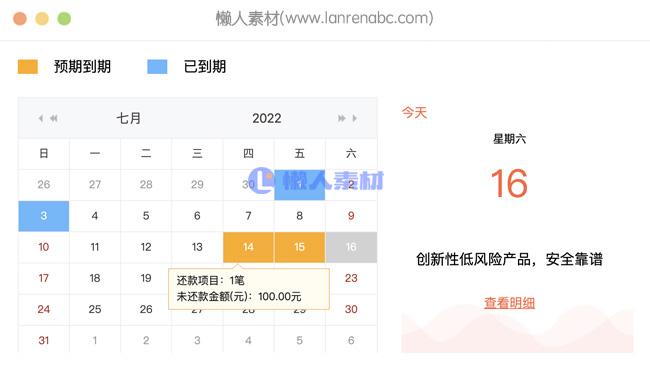
Task: Select the orange-highlighted date 15
Action: (x=299, y=247)
